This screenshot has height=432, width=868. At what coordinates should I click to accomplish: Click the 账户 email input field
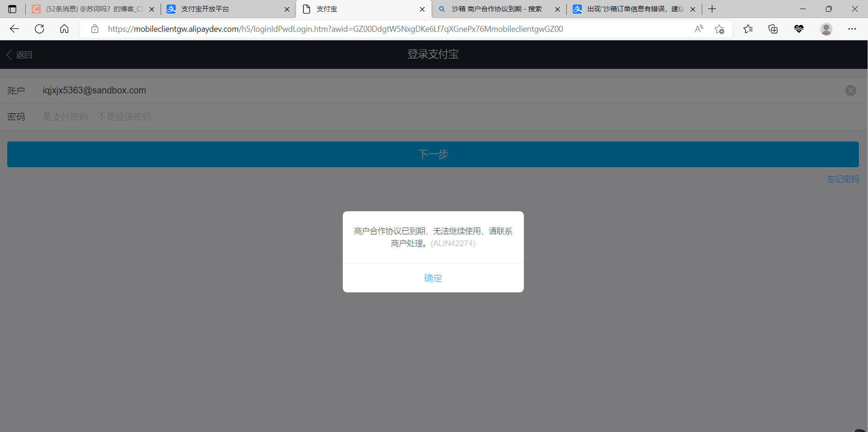coord(435,91)
